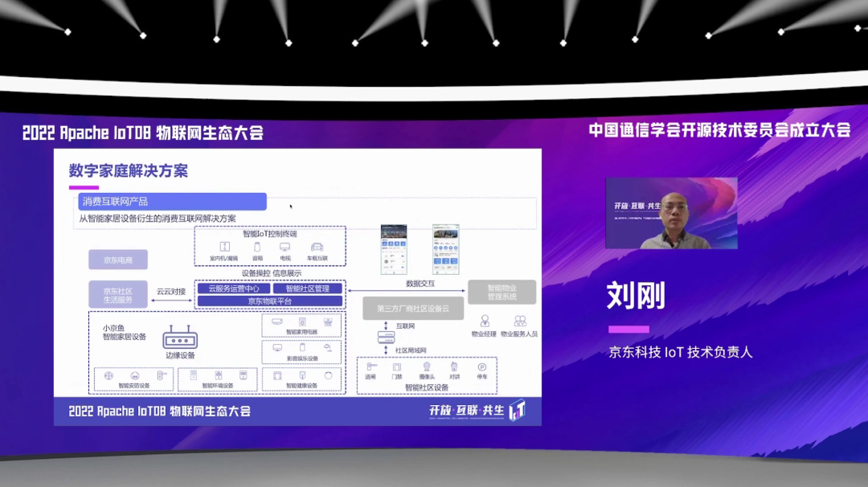
Task: Click the washing machine icon above 智能家用电器
Action: 302,321
